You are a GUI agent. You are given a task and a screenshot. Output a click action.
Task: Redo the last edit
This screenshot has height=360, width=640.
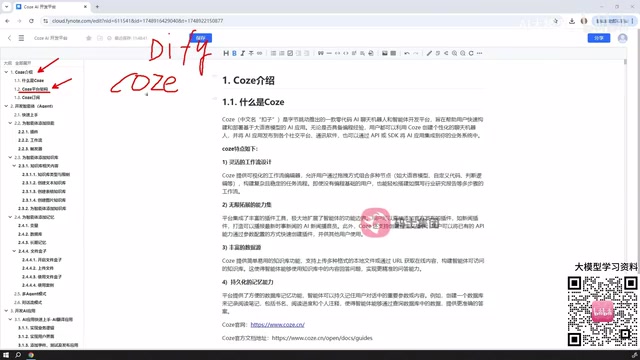(x=416, y=53)
